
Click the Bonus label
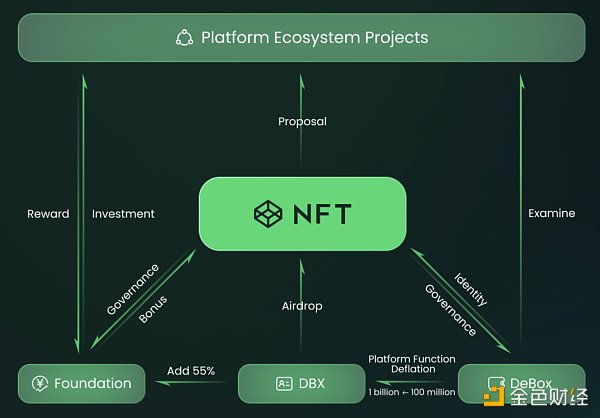[153, 309]
